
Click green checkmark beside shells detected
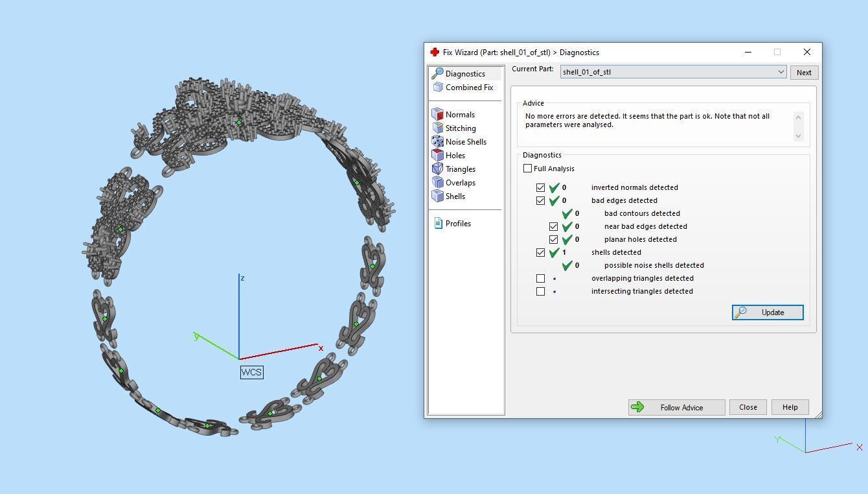click(554, 252)
